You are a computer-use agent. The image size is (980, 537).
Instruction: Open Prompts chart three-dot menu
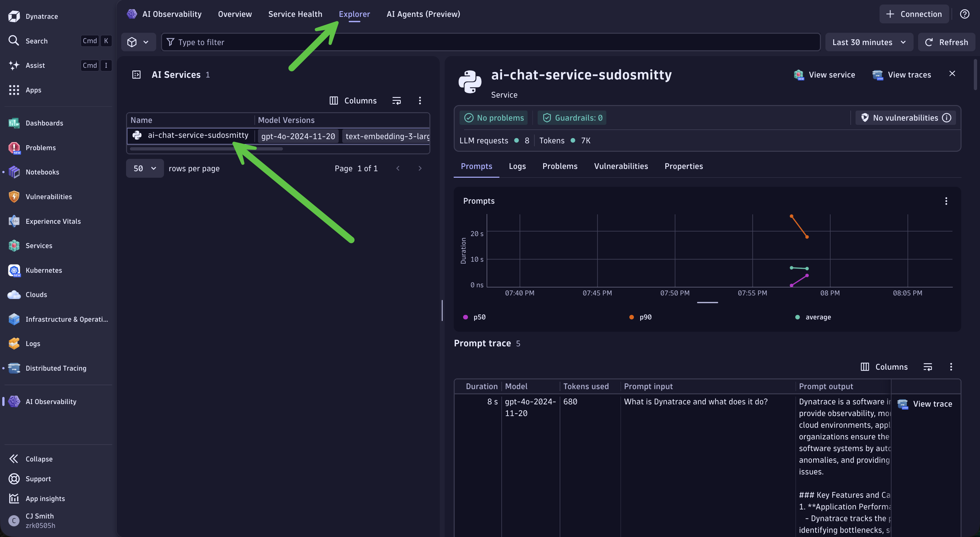pos(946,201)
